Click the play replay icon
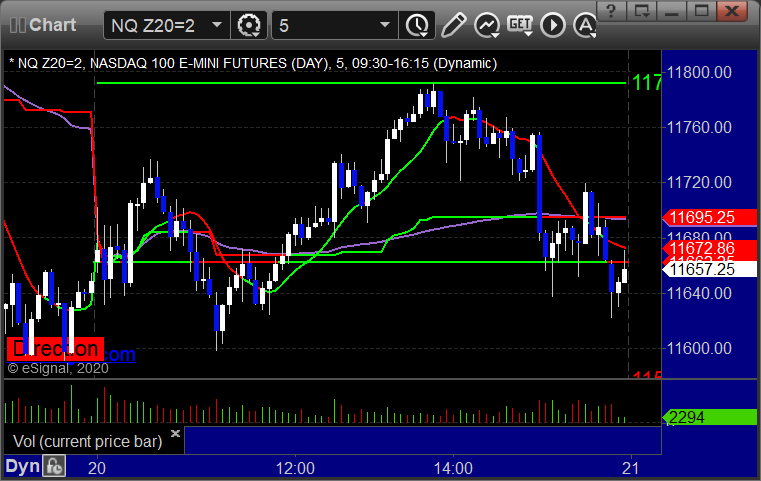Screen dimensions: 761x481 point(553,25)
